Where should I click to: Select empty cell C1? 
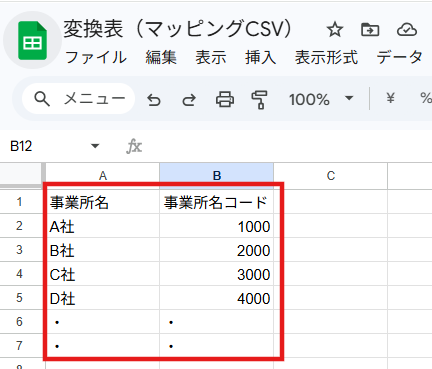331,202
